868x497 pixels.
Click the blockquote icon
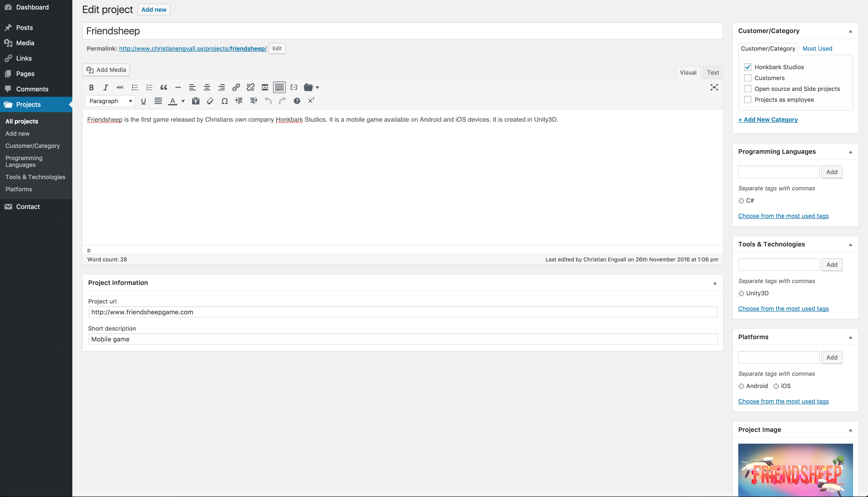pyautogui.click(x=164, y=87)
